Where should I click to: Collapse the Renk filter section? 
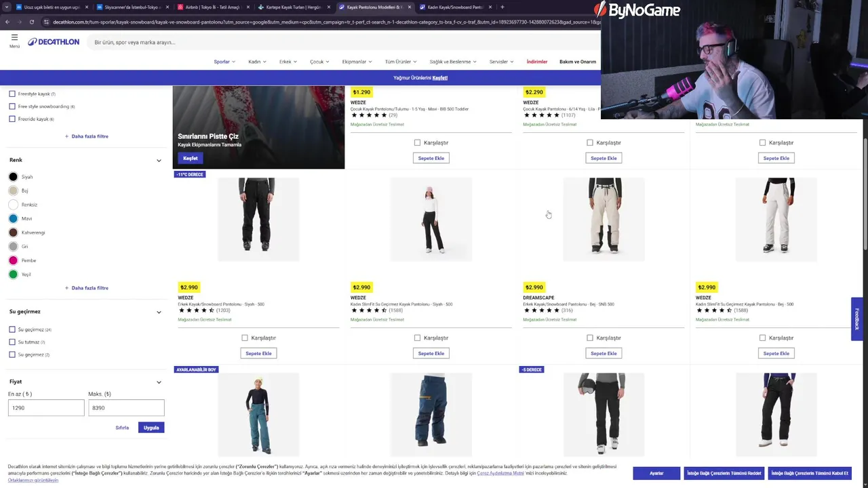click(x=159, y=161)
